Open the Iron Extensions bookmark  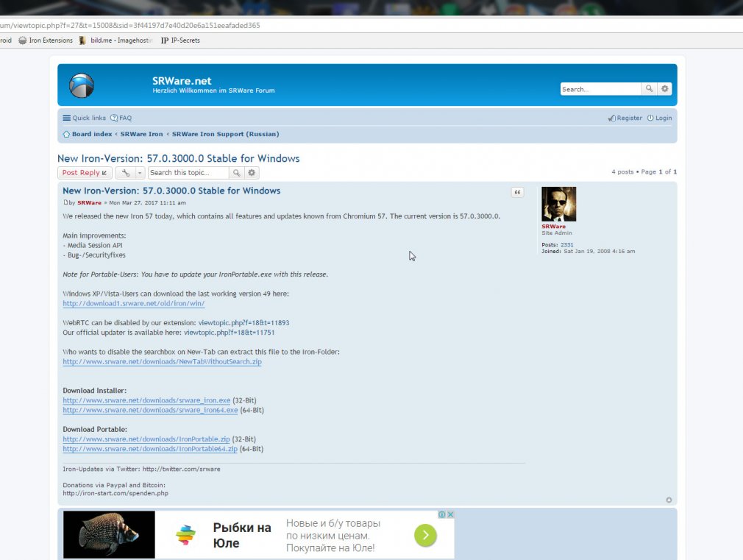click(46, 40)
